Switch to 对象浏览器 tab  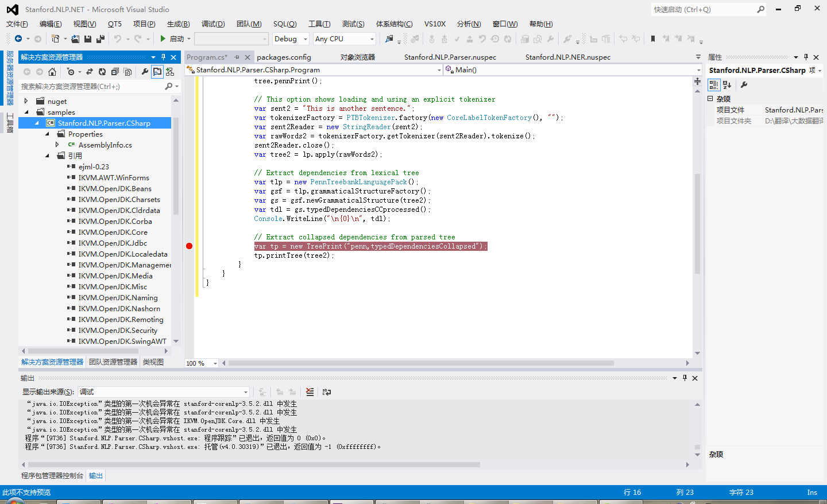click(x=357, y=57)
